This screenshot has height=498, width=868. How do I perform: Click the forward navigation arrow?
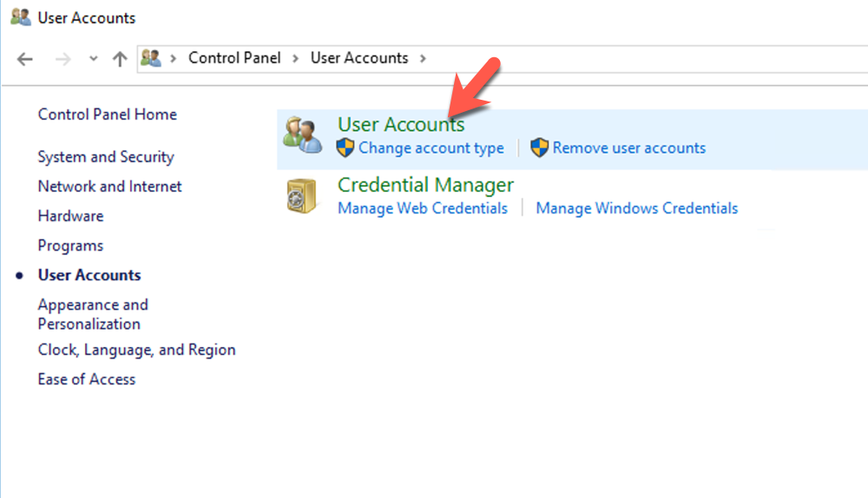63,59
